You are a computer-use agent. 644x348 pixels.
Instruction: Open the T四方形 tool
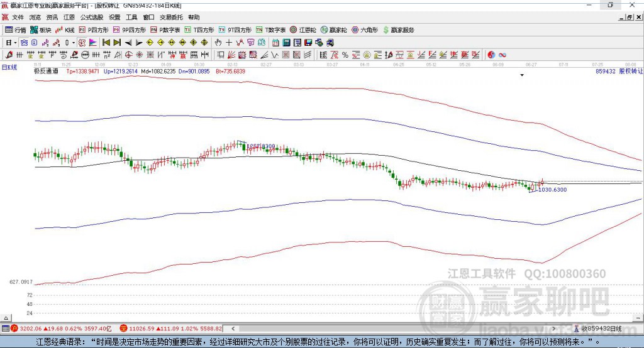199,30
